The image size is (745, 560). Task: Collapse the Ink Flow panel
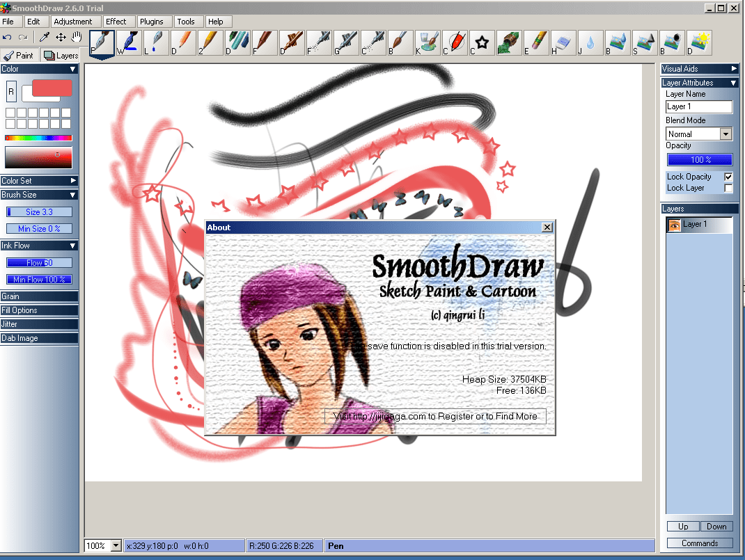click(39, 246)
